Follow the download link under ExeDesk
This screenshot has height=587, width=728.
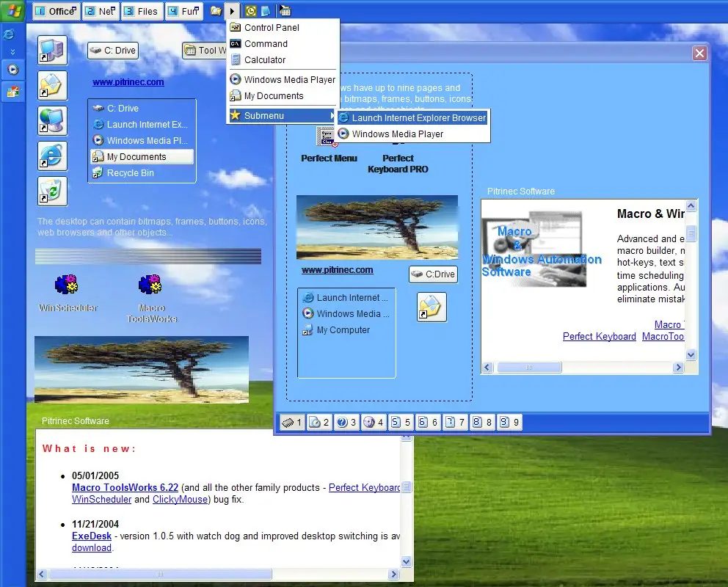pos(92,547)
